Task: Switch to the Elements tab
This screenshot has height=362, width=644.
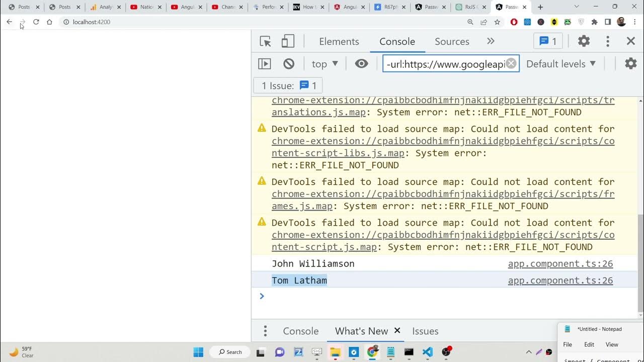Action: tap(339, 41)
